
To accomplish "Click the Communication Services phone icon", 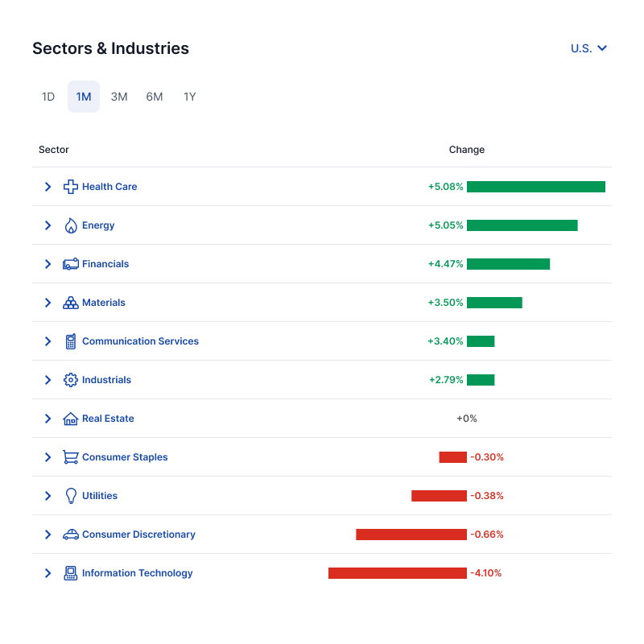I will [x=71, y=341].
